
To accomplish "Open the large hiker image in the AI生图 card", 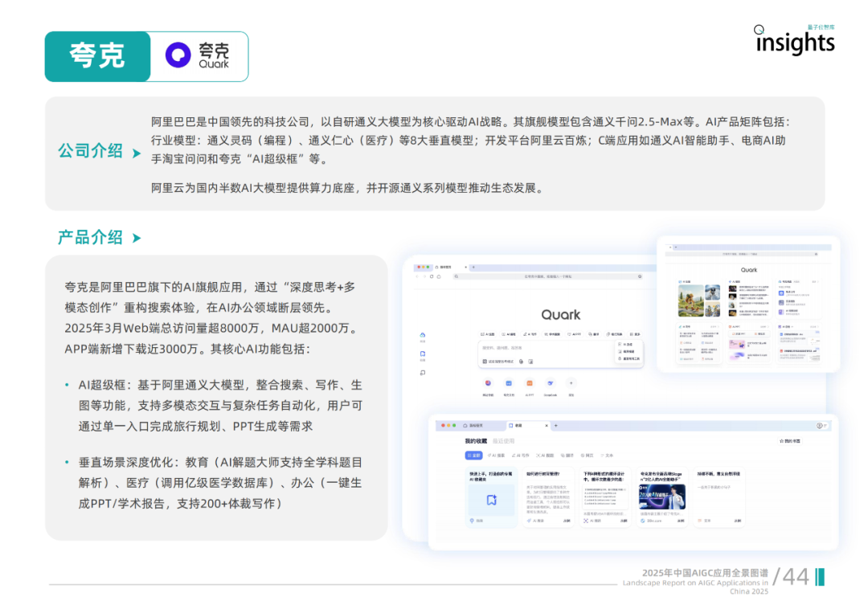I will [x=691, y=300].
